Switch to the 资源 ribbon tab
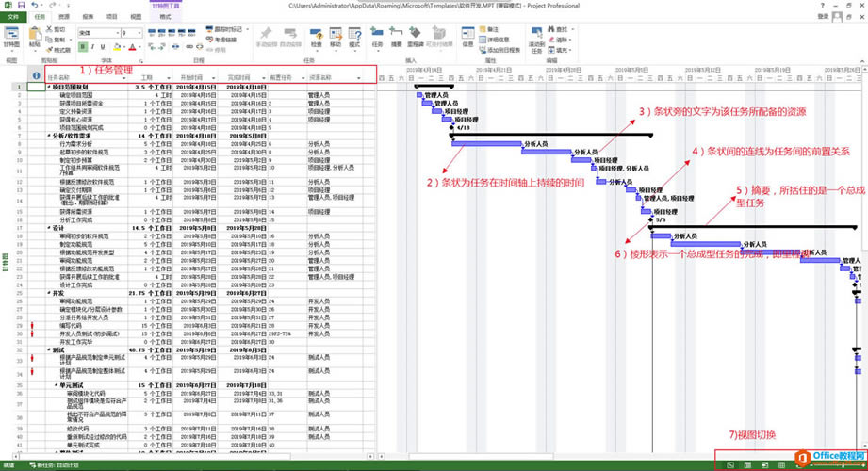868x471 pixels. [x=63, y=17]
